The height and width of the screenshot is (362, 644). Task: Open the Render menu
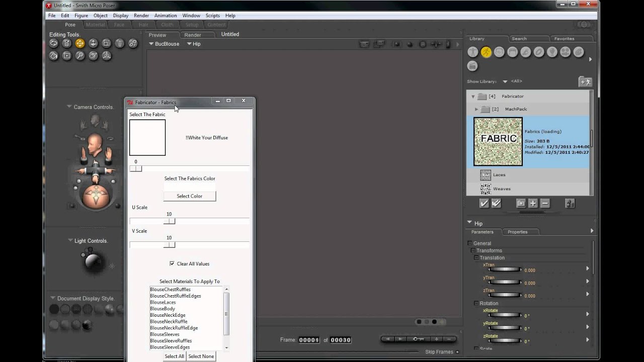tap(141, 16)
